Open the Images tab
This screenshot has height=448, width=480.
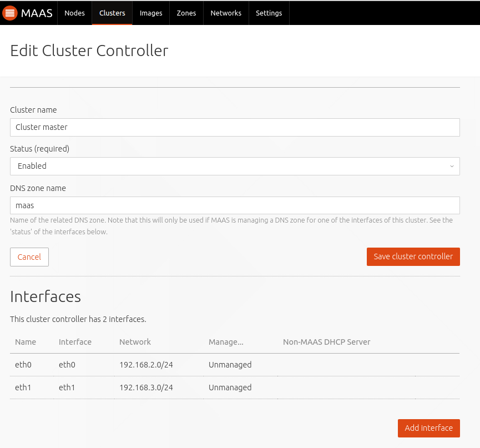(x=151, y=13)
